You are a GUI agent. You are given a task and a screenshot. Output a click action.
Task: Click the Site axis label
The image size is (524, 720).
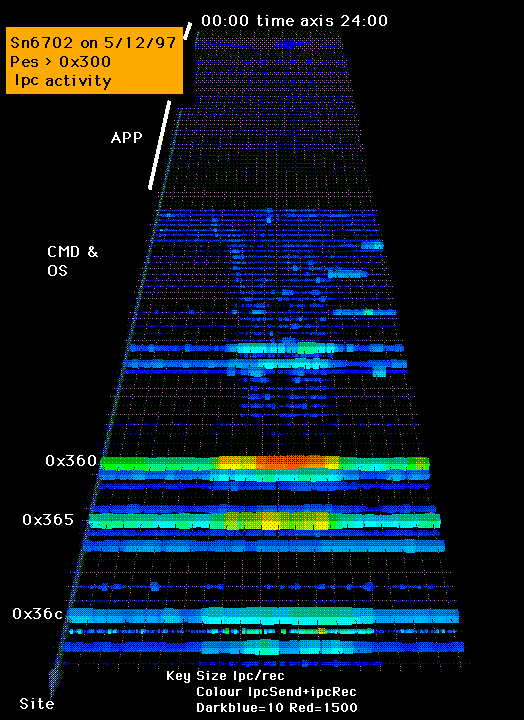pyautogui.click(x=37, y=703)
